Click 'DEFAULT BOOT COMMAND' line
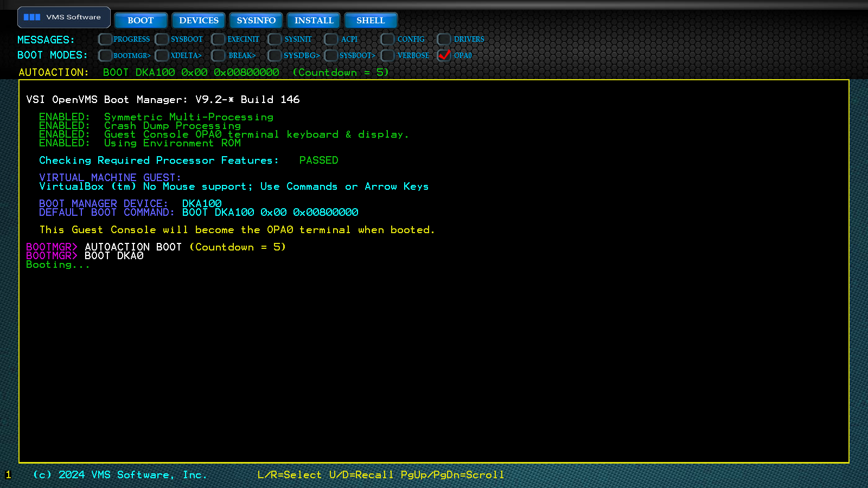This screenshot has height=488, width=868. [199, 213]
